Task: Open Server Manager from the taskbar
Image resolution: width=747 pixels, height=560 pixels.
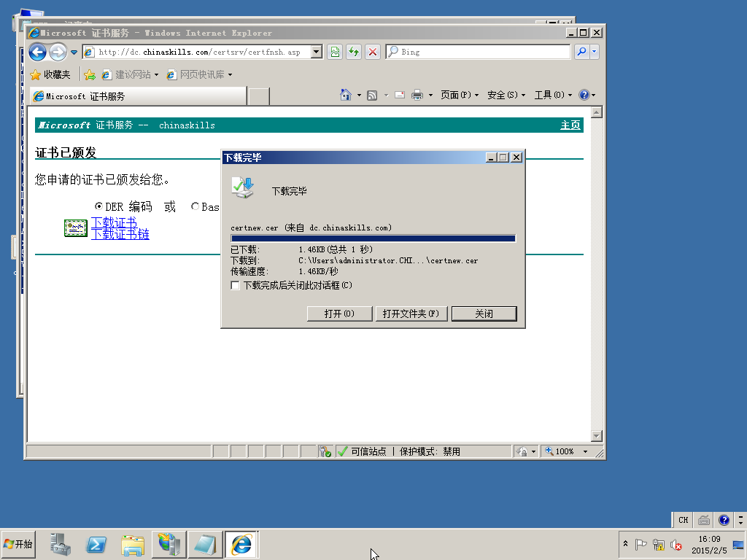Action: pos(61,544)
